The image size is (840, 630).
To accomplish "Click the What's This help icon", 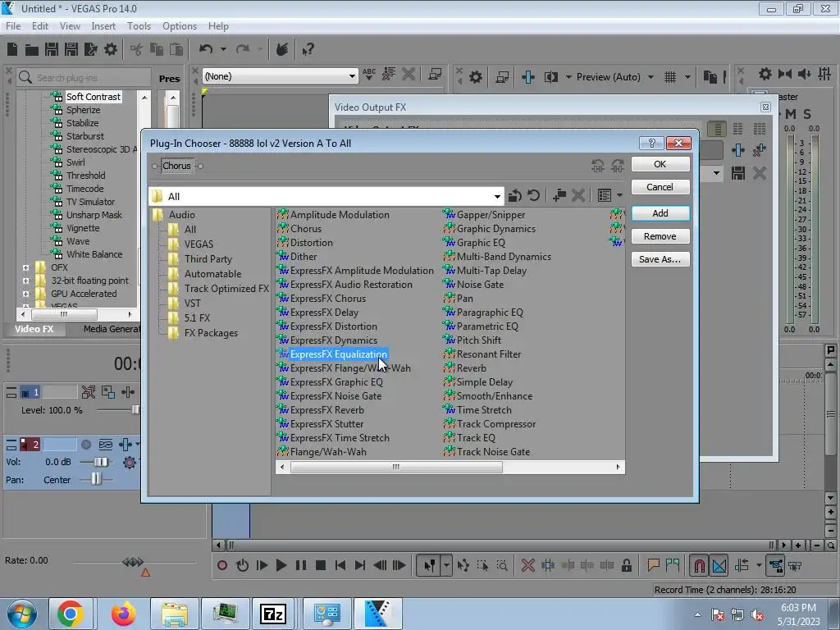I will tap(308, 50).
